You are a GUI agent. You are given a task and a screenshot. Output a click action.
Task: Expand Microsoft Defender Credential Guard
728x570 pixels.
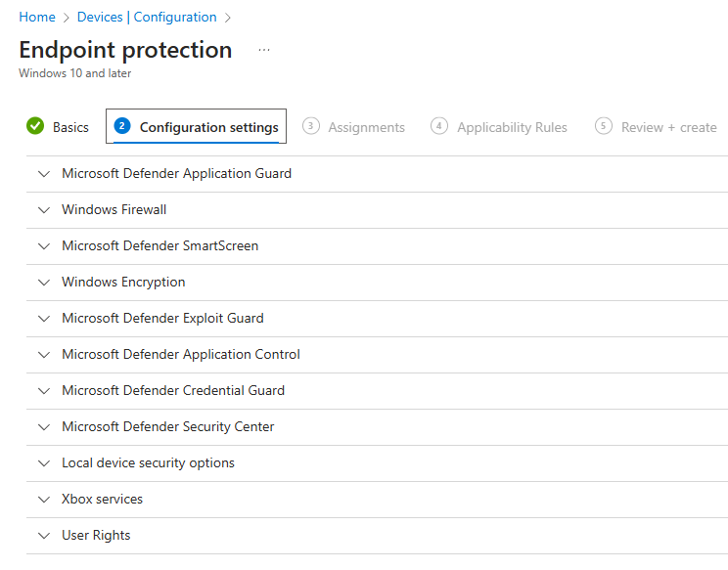coord(43,391)
